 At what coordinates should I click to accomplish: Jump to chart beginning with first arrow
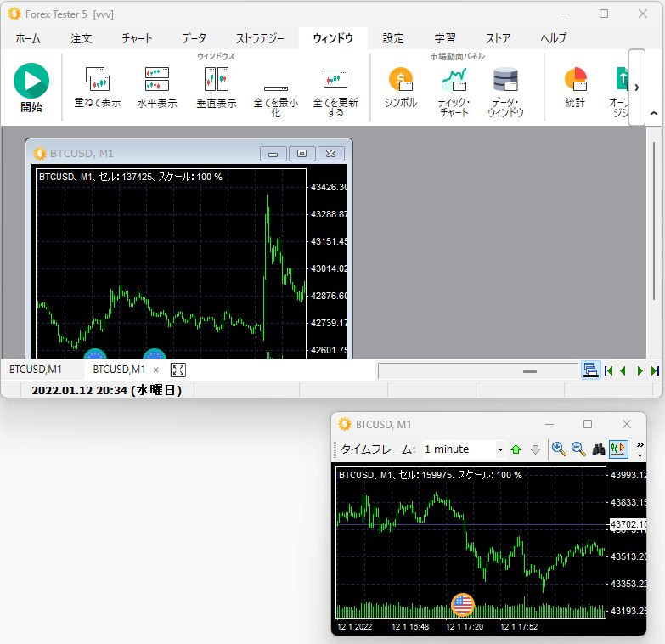pos(609,370)
